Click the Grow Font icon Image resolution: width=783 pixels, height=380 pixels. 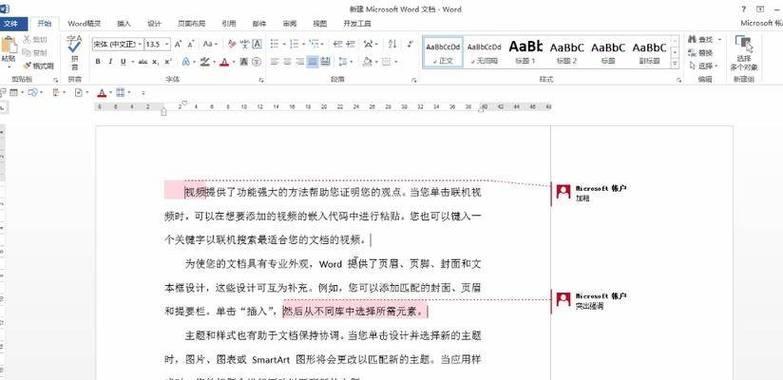pyautogui.click(x=178, y=44)
